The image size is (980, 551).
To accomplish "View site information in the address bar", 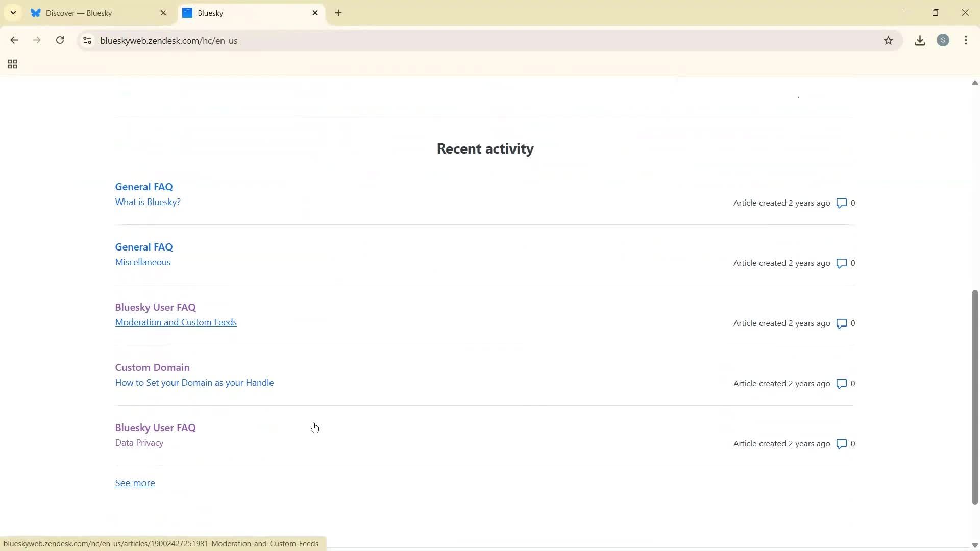I will pyautogui.click(x=87, y=40).
